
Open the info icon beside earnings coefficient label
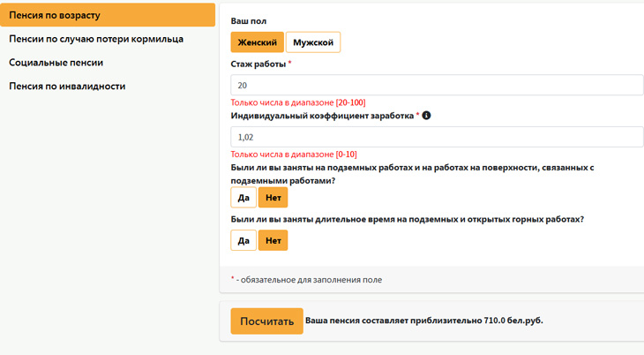coord(426,116)
